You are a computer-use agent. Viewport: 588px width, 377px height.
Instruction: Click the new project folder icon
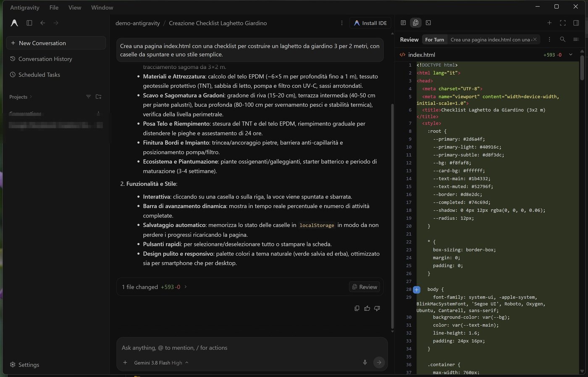(x=99, y=97)
